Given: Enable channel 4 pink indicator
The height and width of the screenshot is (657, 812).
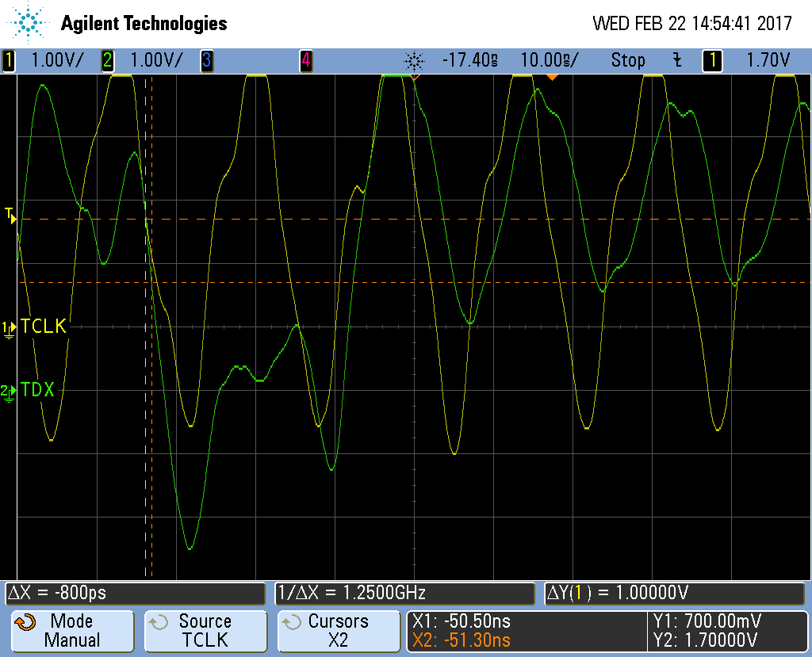Looking at the screenshot, I should [305, 60].
